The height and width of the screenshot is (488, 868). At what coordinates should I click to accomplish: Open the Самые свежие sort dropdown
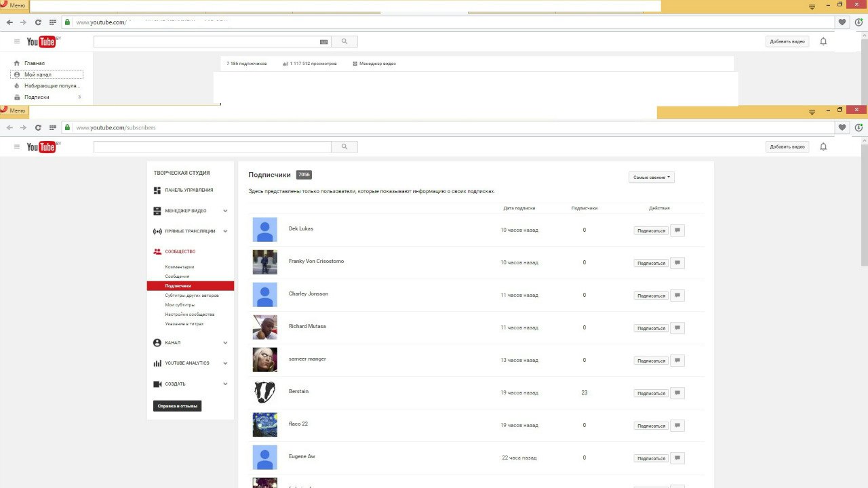click(651, 178)
